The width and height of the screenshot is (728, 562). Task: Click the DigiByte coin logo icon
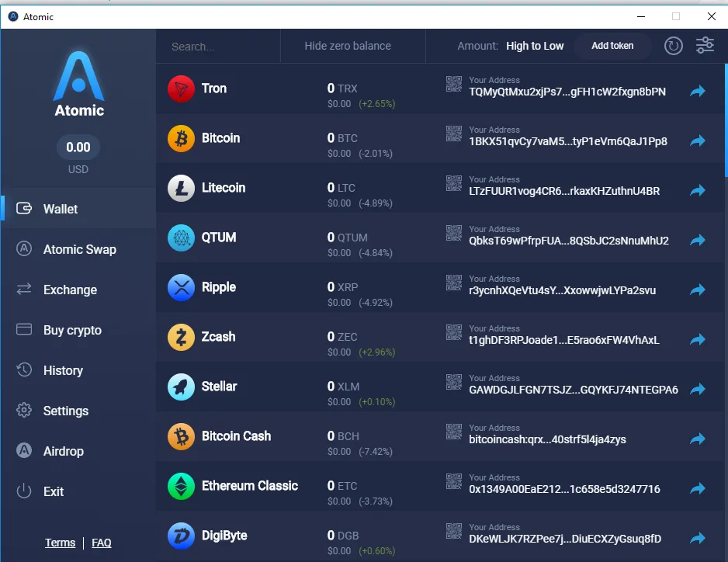pyautogui.click(x=181, y=536)
